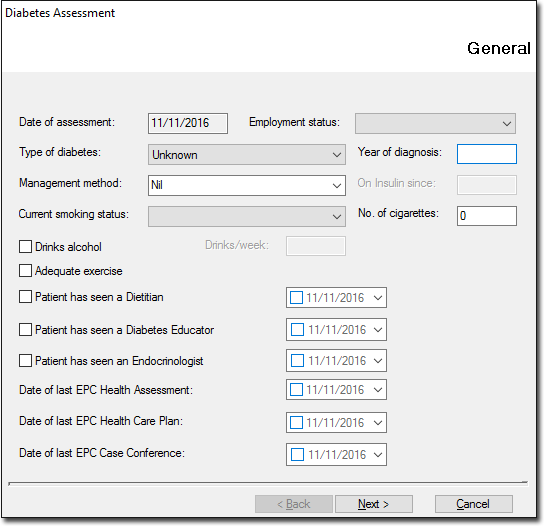544x526 pixels.
Task: Open the Management method dropdown
Action: click(247, 185)
